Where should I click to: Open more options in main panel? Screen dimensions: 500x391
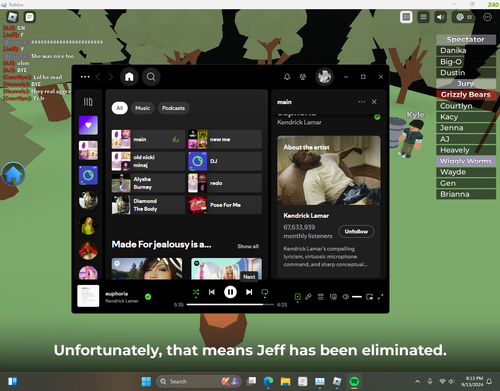coord(361,102)
